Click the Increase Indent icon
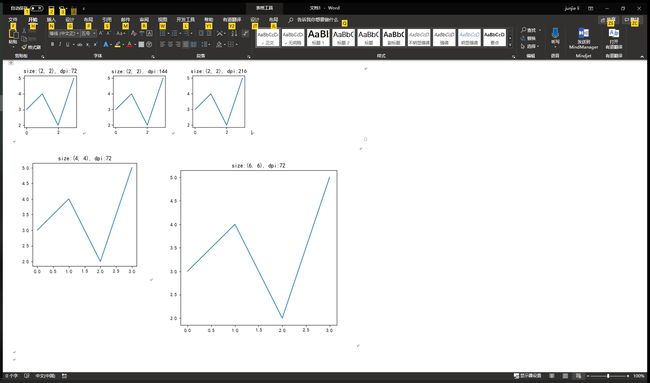 (x=209, y=33)
